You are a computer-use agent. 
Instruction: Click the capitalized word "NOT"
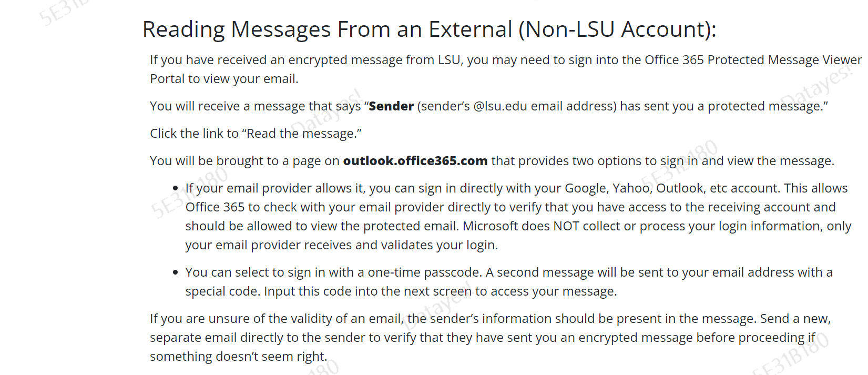tap(567, 226)
